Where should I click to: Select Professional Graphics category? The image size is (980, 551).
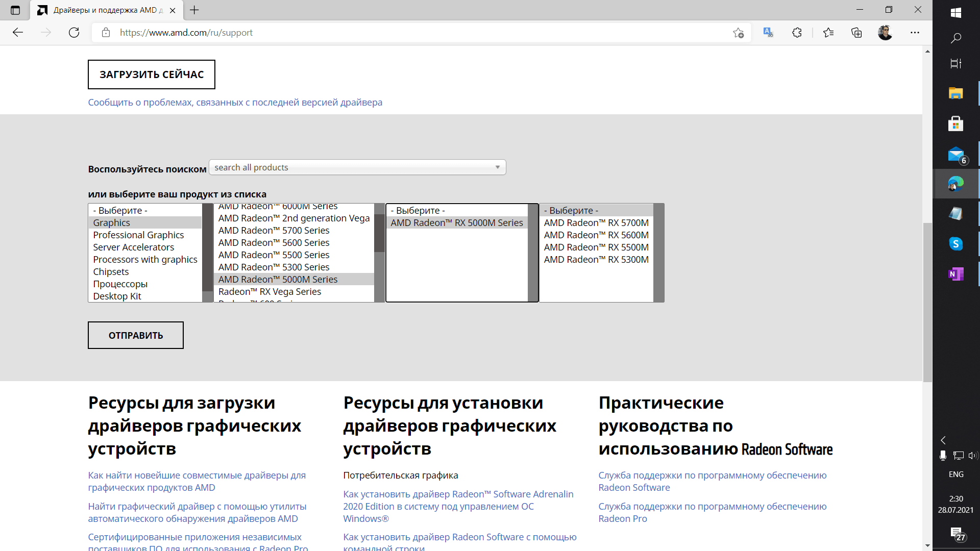pyautogui.click(x=145, y=235)
